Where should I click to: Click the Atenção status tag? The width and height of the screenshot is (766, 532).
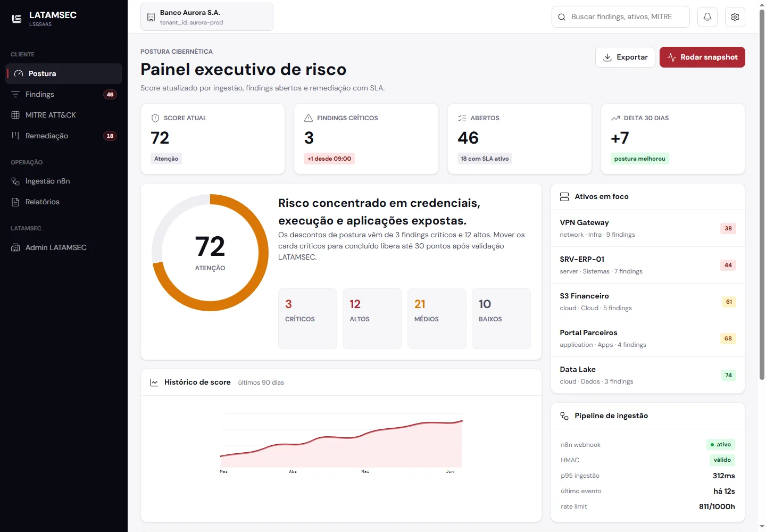coord(166,159)
